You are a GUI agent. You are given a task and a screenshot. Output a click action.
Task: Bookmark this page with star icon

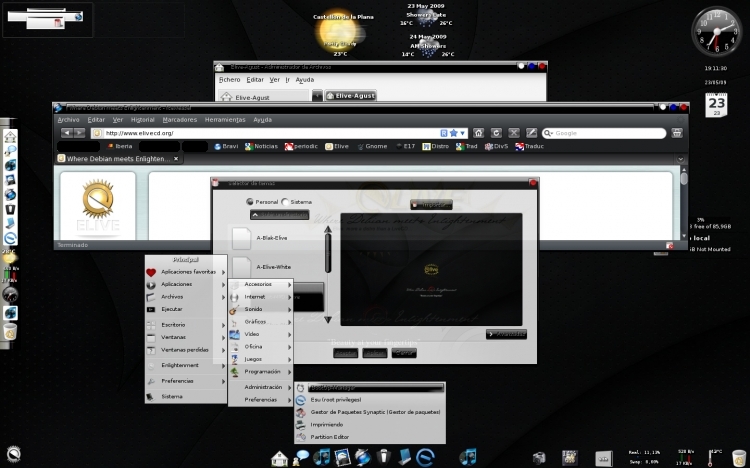point(453,133)
